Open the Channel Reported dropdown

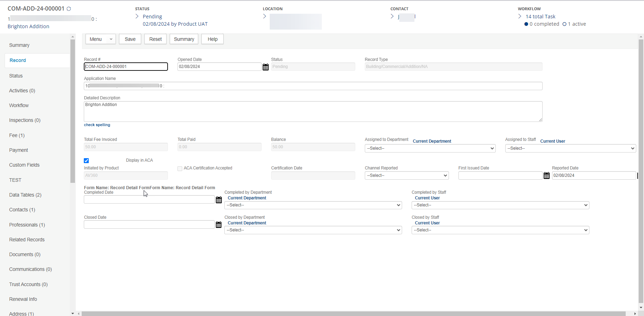pyautogui.click(x=406, y=175)
